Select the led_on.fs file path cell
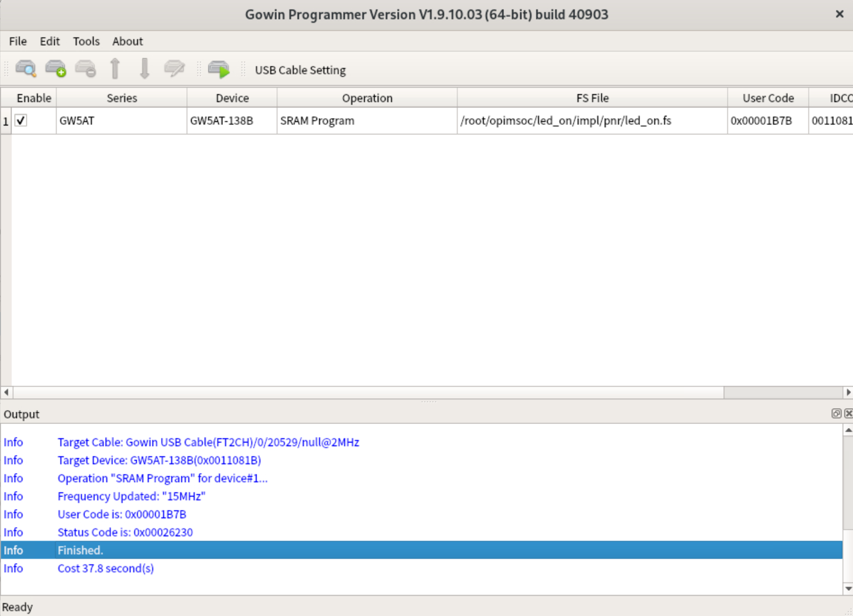Viewport: 853px width, 616px height. point(592,121)
